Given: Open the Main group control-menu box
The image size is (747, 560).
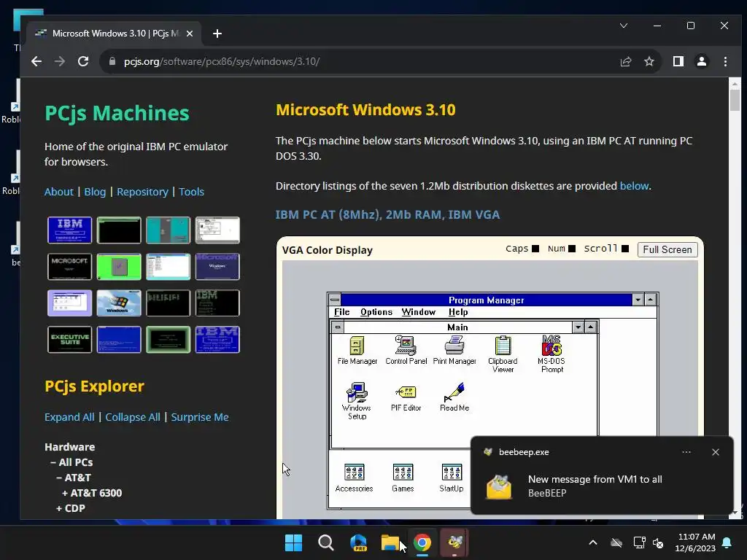Looking at the screenshot, I should click(x=338, y=327).
